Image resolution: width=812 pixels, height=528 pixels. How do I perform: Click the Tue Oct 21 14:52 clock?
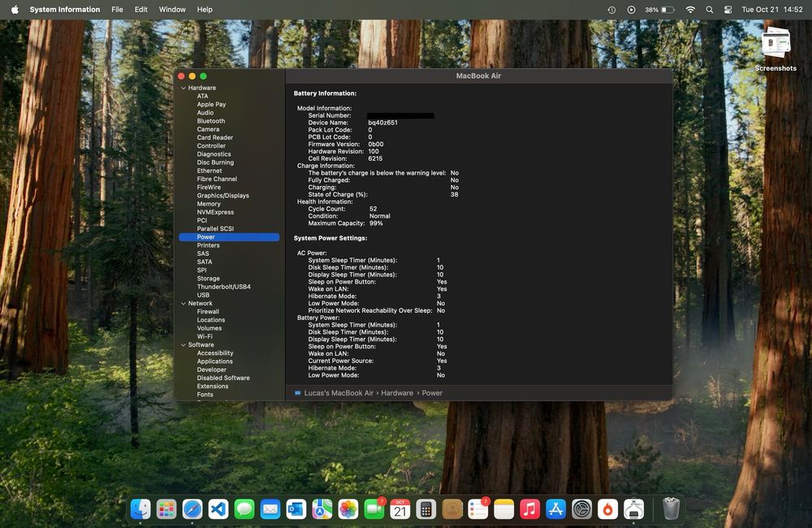(x=771, y=9)
